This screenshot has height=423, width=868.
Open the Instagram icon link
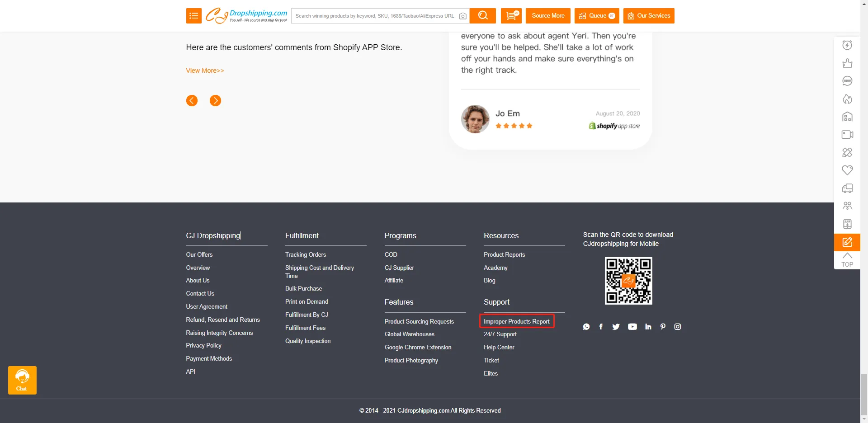pyautogui.click(x=677, y=327)
